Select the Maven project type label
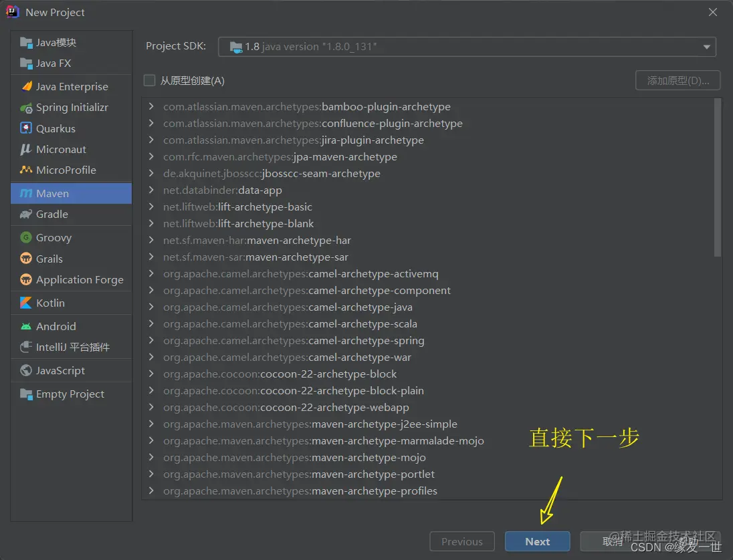Screen dimensions: 733x560 click(x=52, y=193)
